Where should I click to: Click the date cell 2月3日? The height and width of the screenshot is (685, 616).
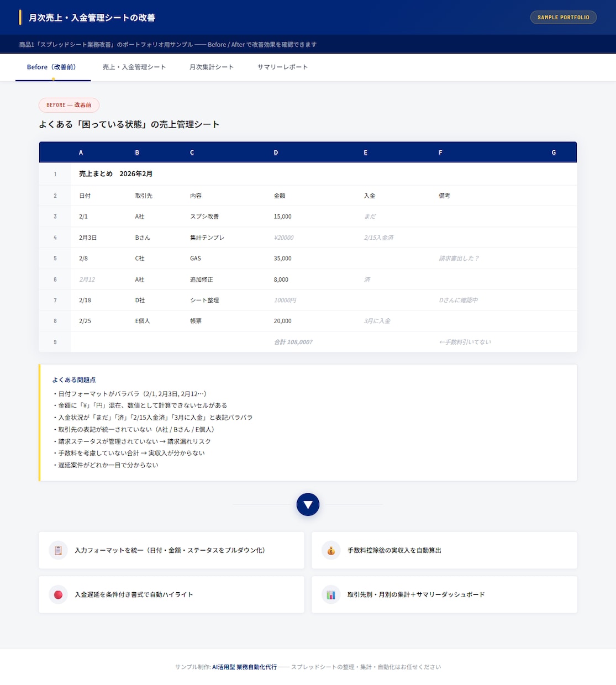pyautogui.click(x=88, y=238)
